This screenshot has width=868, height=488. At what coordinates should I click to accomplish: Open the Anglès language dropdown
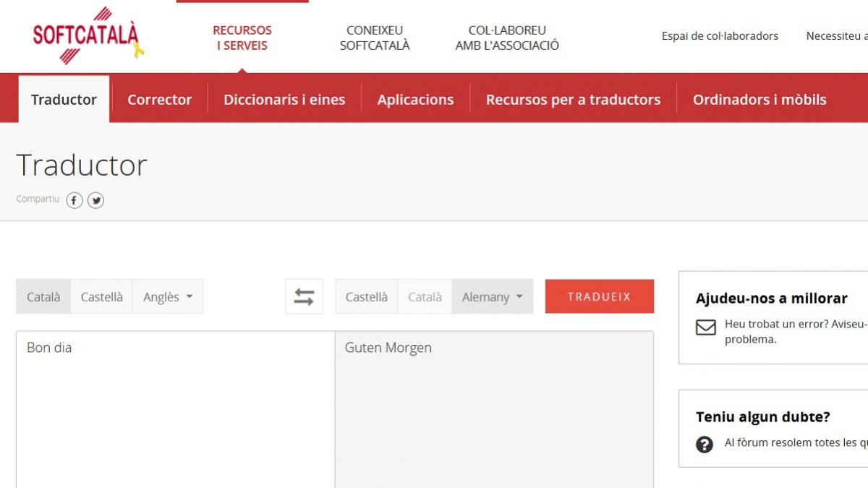tap(168, 296)
